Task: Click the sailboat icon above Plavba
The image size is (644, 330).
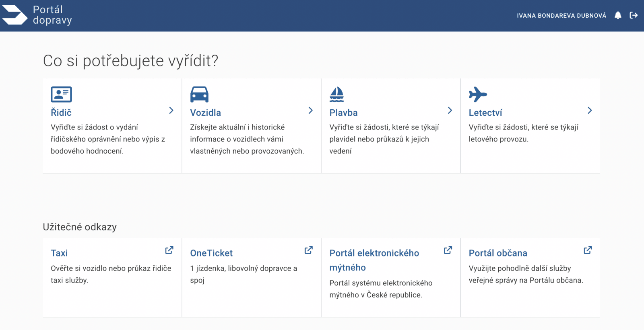Action: (336, 94)
